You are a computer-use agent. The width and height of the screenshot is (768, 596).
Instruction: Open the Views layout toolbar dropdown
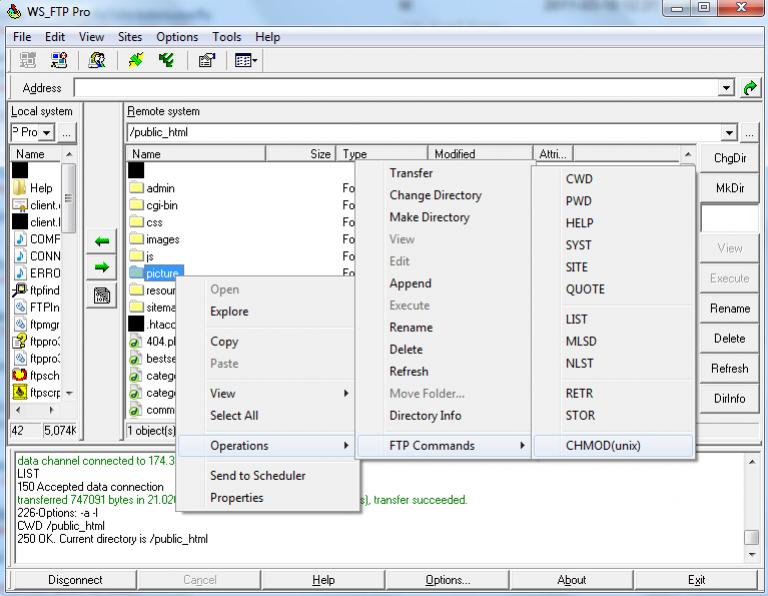point(246,61)
